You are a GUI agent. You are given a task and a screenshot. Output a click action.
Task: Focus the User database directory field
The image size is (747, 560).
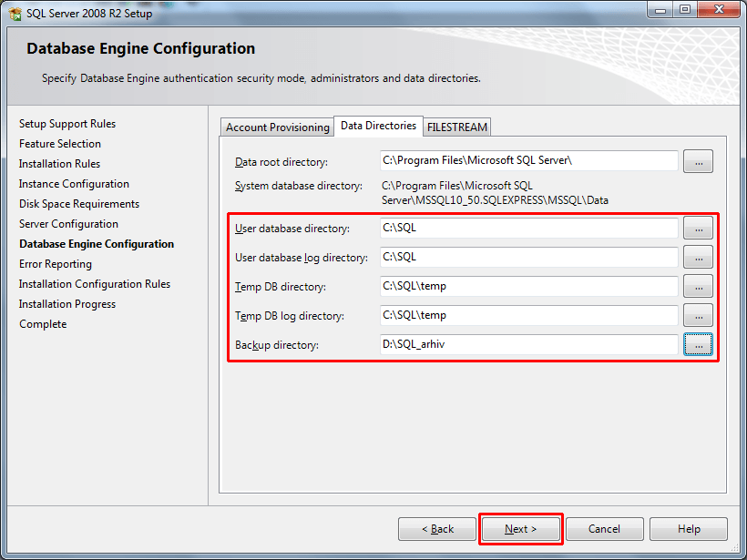click(x=529, y=228)
